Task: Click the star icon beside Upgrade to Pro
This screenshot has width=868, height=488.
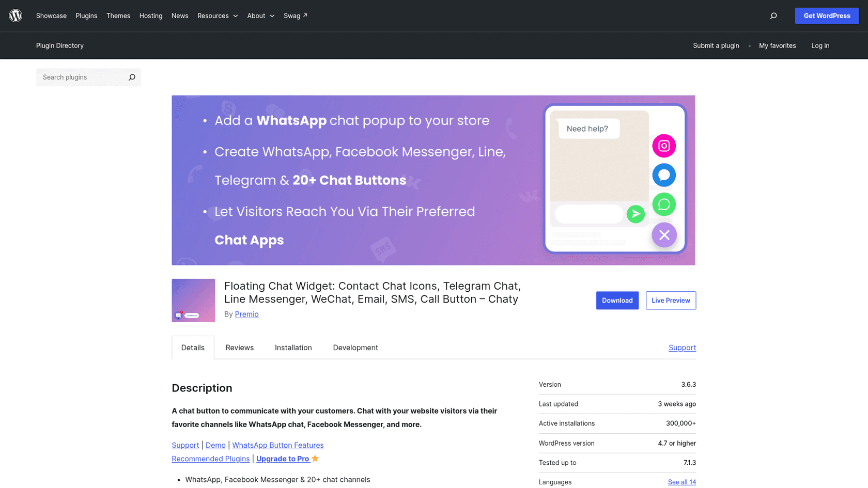Action: point(315,459)
